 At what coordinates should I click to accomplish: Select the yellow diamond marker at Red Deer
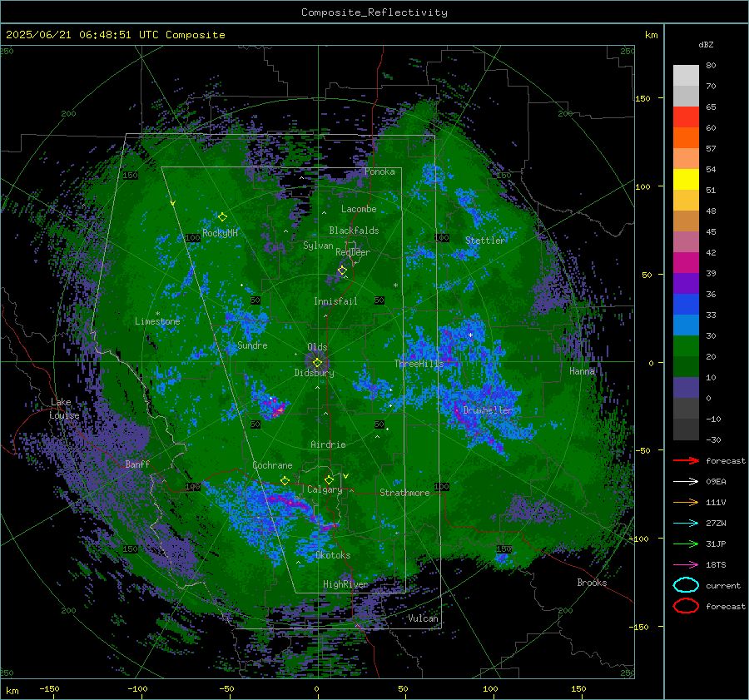[342, 271]
